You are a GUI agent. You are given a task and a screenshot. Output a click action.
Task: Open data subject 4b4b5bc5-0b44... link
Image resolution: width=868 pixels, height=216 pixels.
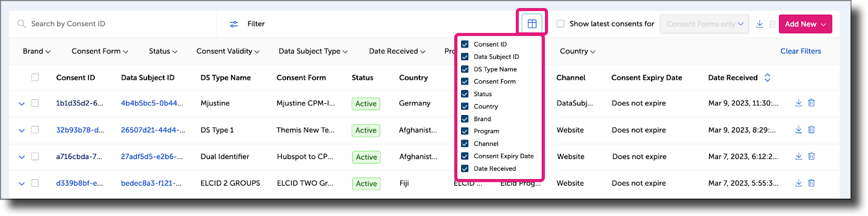point(152,103)
